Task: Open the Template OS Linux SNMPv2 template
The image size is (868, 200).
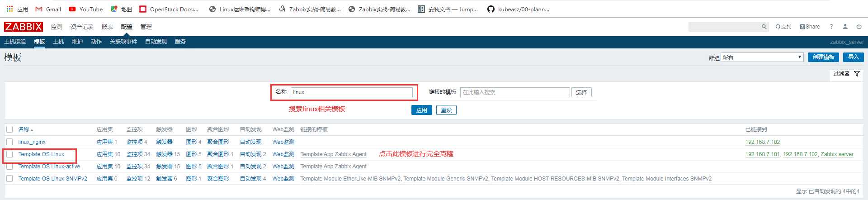Action: pos(52,179)
